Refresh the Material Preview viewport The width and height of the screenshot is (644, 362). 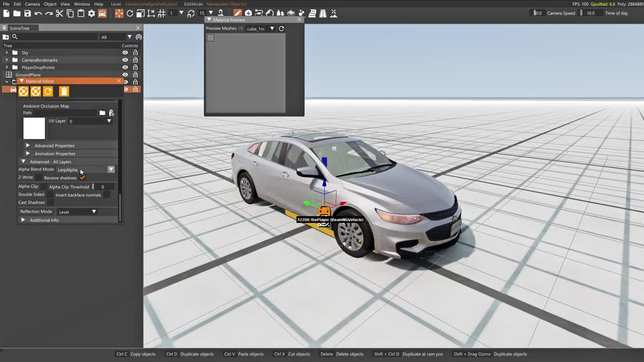[x=281, y=29]
